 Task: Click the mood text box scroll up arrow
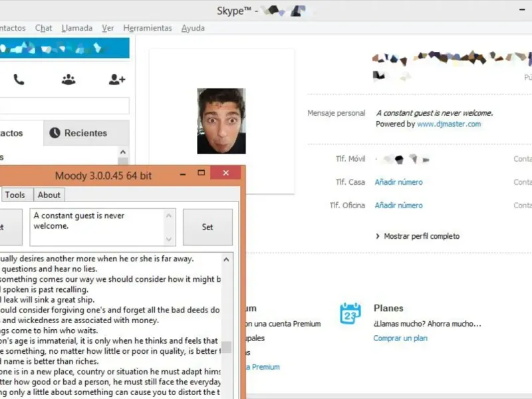tap(169, 215)
